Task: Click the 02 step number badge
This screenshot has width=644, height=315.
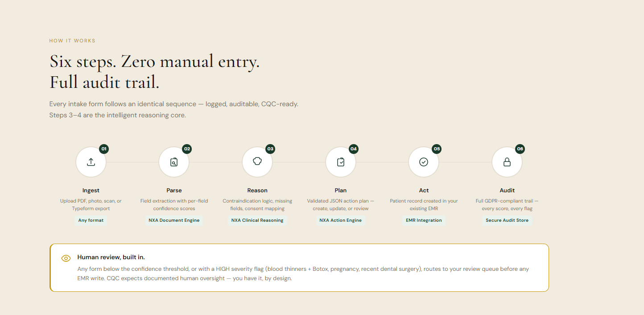Action: [x=187, y=149]
